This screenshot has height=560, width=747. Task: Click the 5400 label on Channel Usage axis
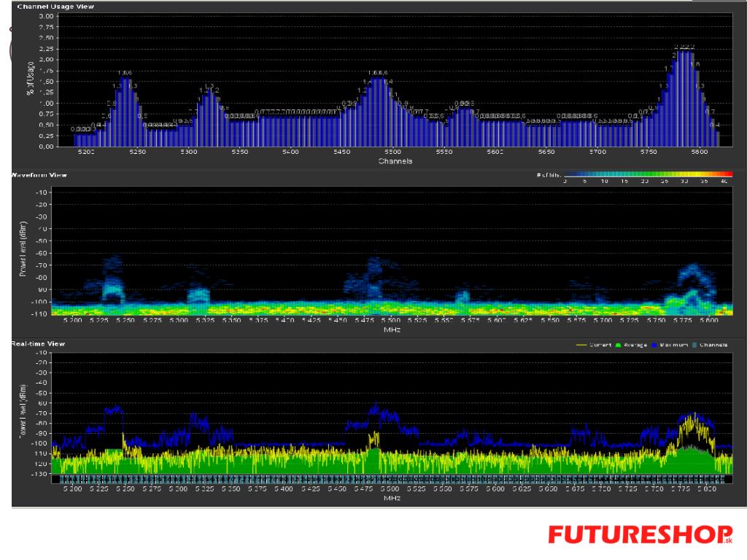click(x=290, y=152)
